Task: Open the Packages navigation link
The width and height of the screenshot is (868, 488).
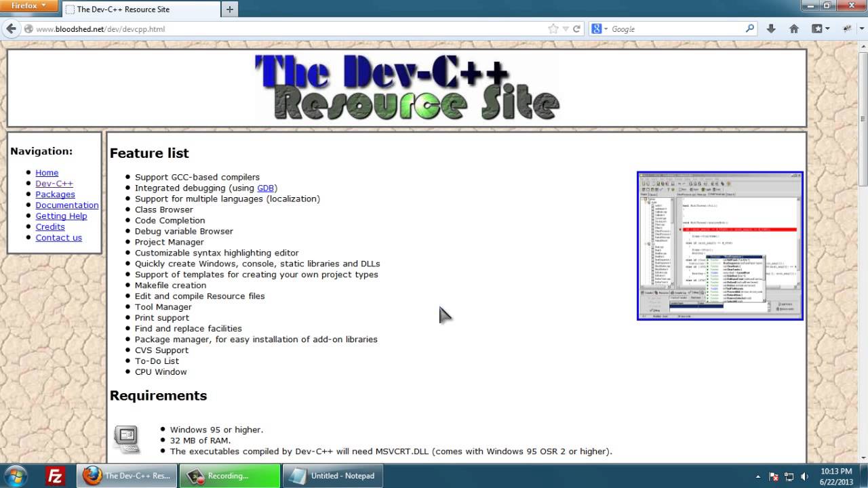Action: point(55,195)
